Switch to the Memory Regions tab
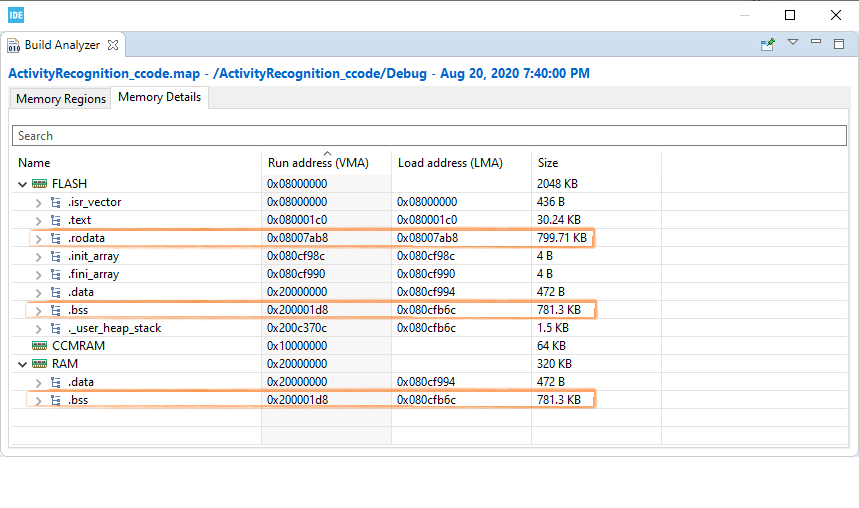 pos(61,99)
